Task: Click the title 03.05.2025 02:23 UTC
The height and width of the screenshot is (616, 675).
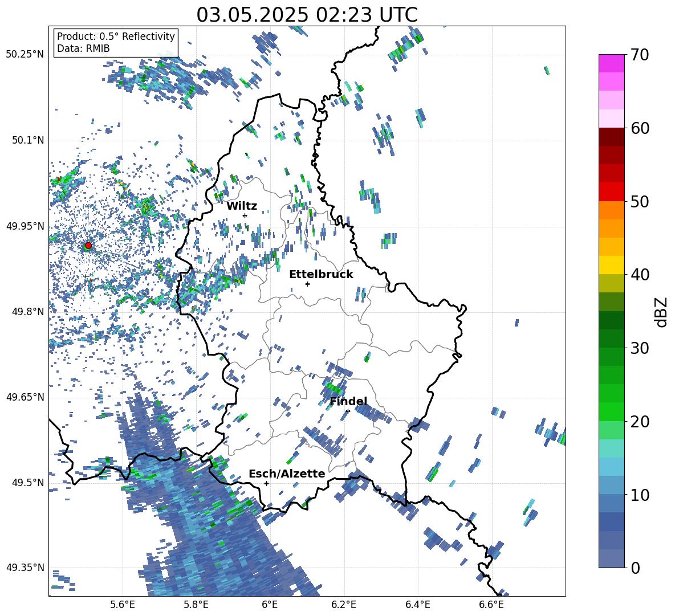Action: pyautogui.click(x=307, y=15)
